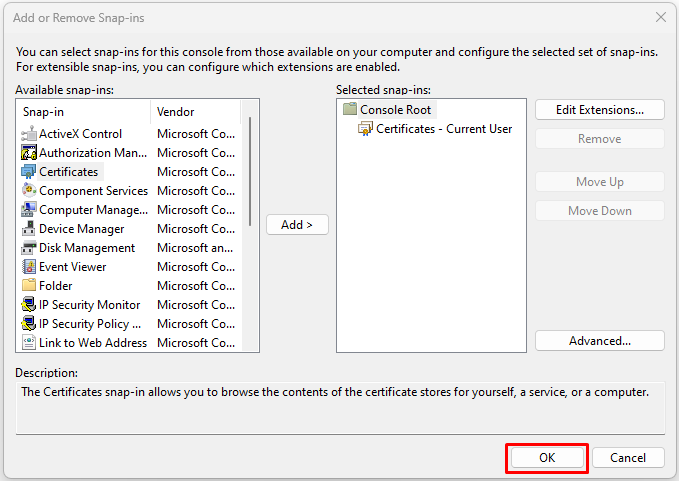Confirm with the OK button
This screenshot has height=481, width=679.
547,458
